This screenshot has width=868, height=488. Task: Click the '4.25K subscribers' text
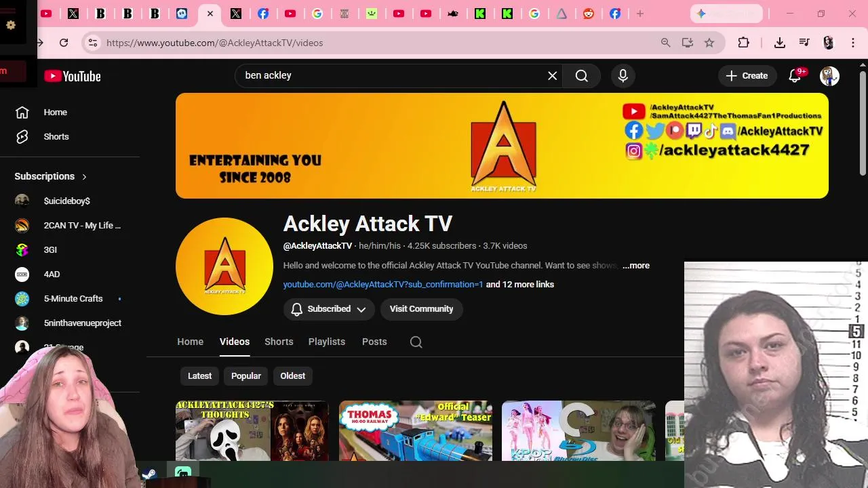point(441,246)
